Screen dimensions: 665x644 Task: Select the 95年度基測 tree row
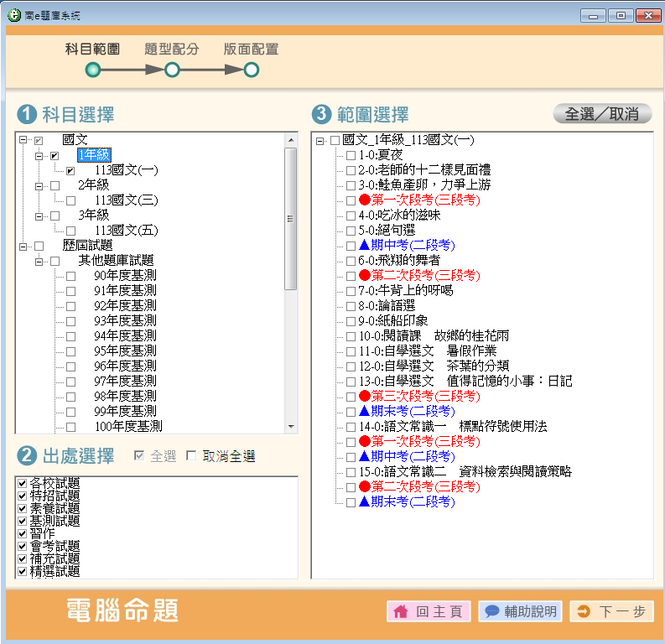(126, 351)
